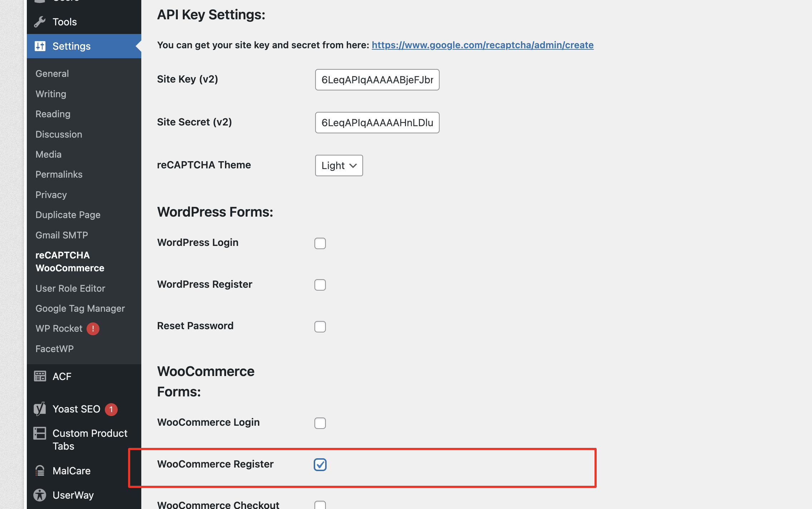The width and height of the screenshot is (812, 509).
Task: Check the WordPress Register checkbox
Action: [x=320, y=285]
